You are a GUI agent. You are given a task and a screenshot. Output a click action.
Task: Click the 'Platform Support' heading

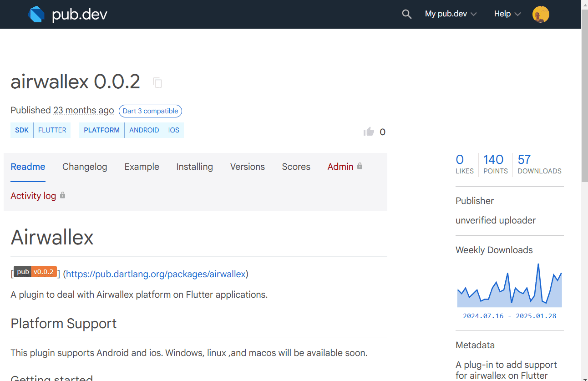pyautogui.click(x=64, y=324)
